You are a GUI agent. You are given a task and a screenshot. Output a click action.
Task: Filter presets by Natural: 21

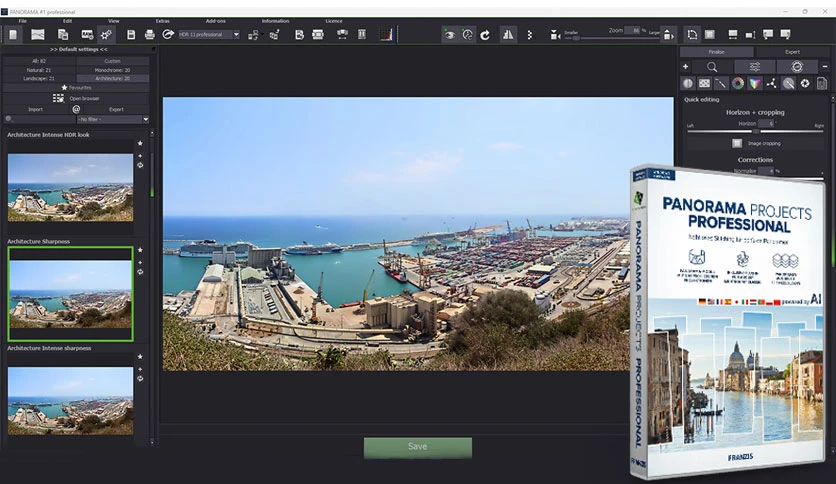pyautogui.click(x=39, y=70)
